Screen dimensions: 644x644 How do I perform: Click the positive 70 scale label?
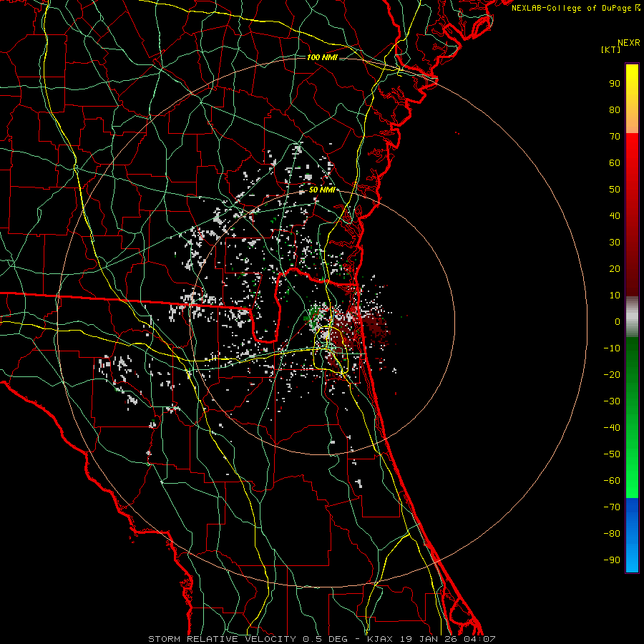(x=615, y=137)
